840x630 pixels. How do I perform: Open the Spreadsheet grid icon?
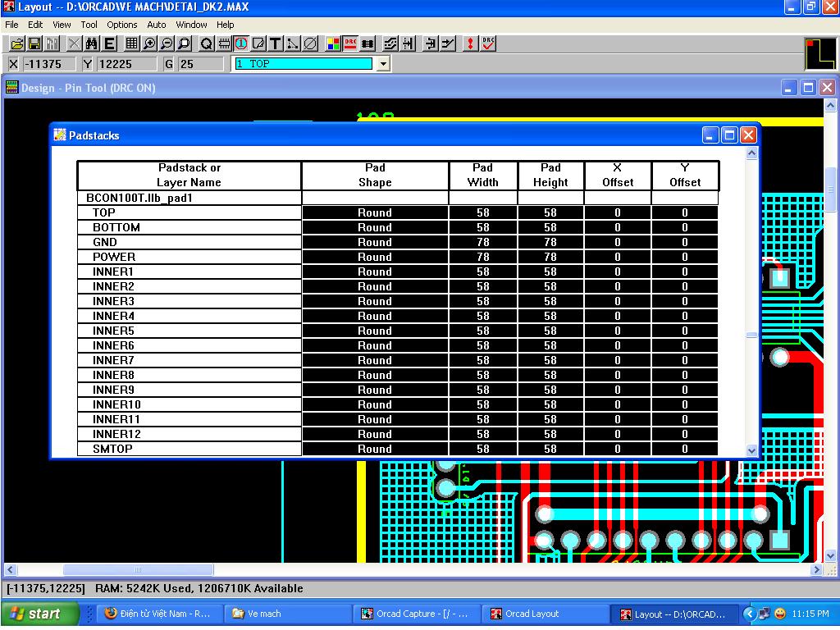point(132,44)
